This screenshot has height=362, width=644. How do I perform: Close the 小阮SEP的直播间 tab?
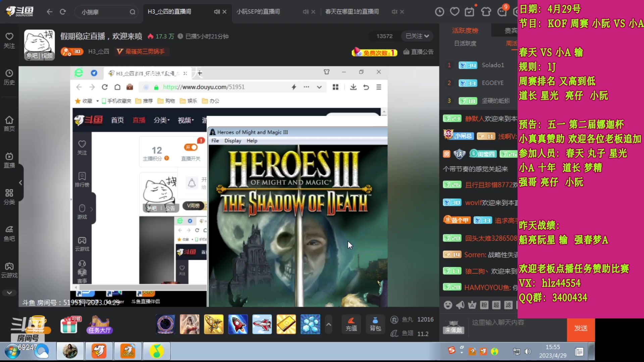click(x=313, y=12)
